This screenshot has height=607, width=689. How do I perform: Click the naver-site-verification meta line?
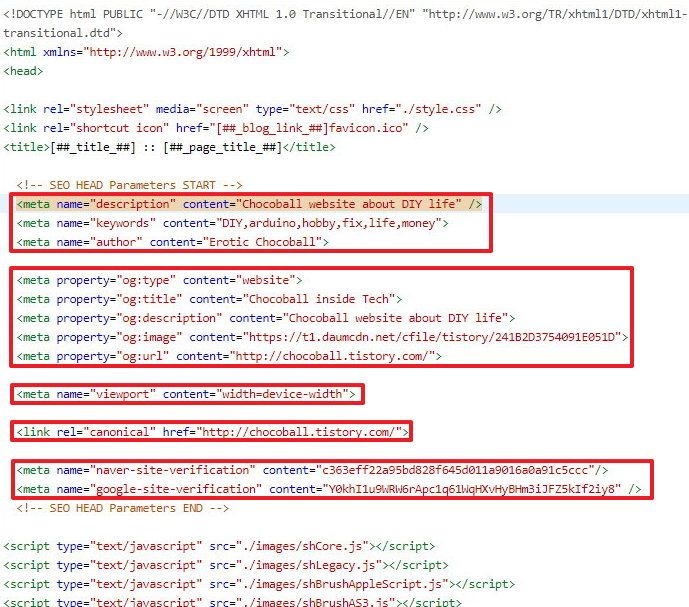[x=312, y=470]
